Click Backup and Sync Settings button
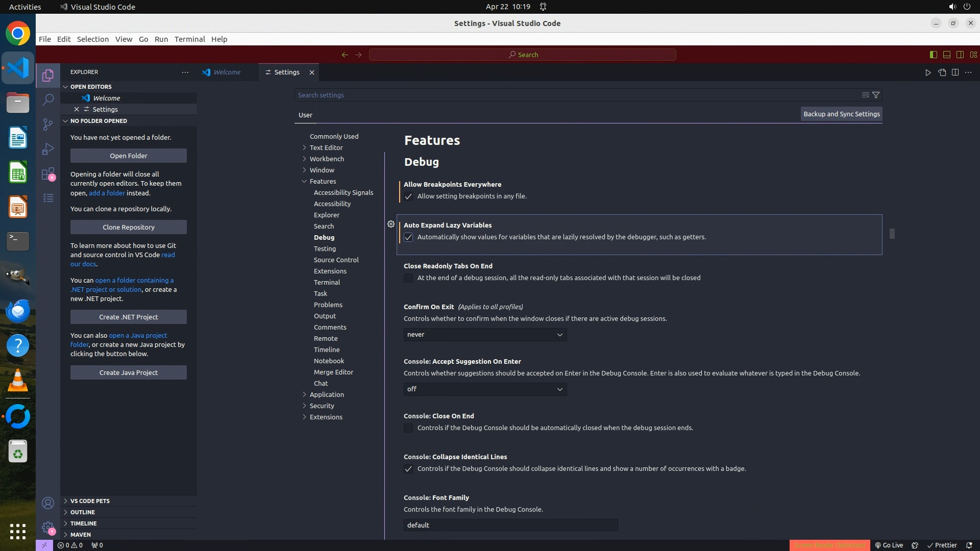Viewport: 980px width, 551px height. click(841, 114)
